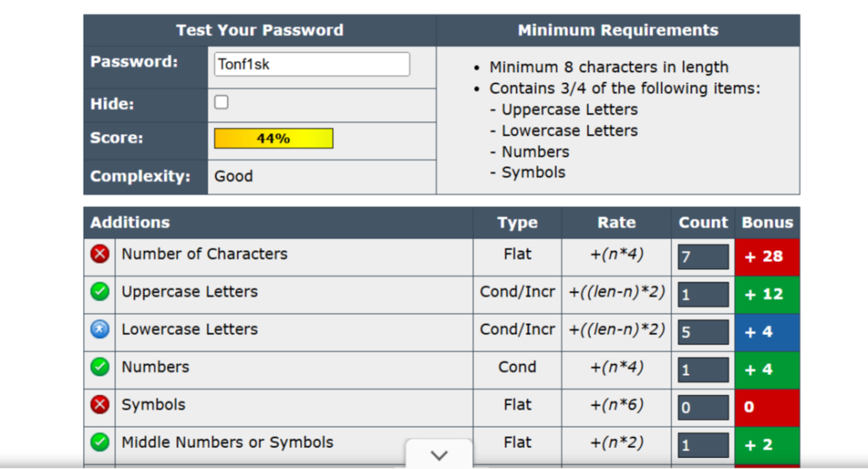This screenshot has width=868, height=469.
Task: Click the green +12 Uppercase bonus cell
Action: 766,294
